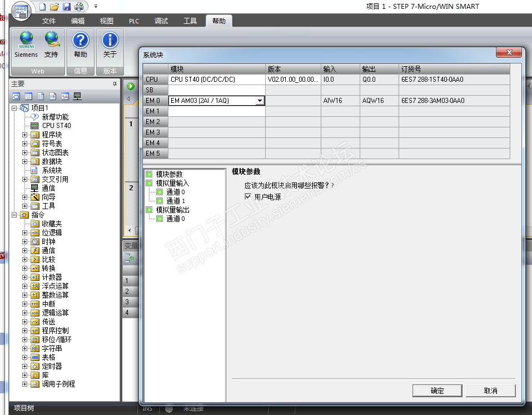Image resolution: width=532 pixels, height=415 pixels.
Task: Open the 编辑 menu tab
Action: (x=78, y=21)
